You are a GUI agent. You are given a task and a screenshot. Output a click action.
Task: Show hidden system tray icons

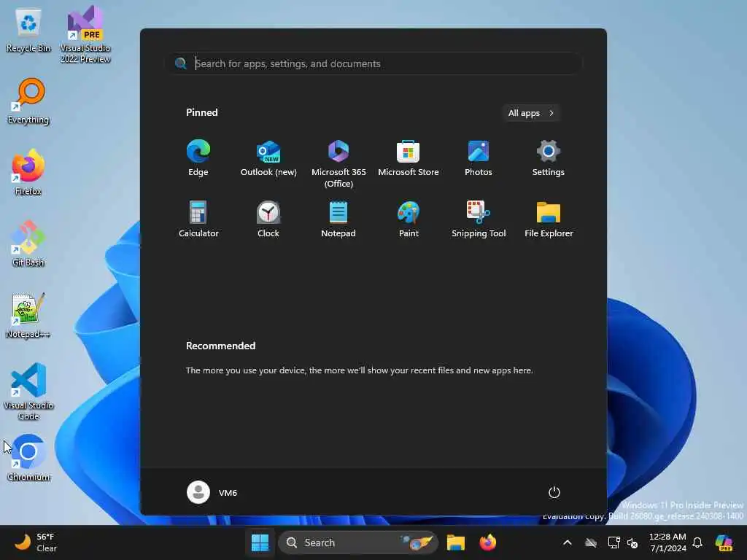[567, 542]
